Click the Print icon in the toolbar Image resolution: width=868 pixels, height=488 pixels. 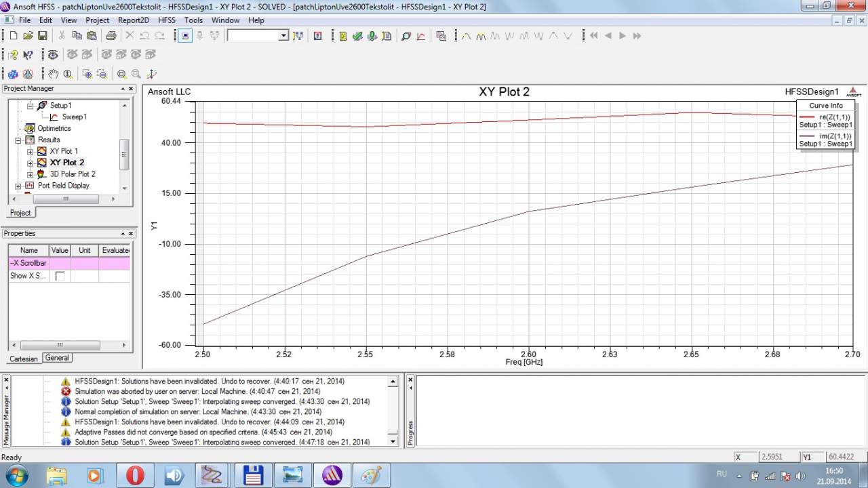pyautogui.click(x=111, y=36)
